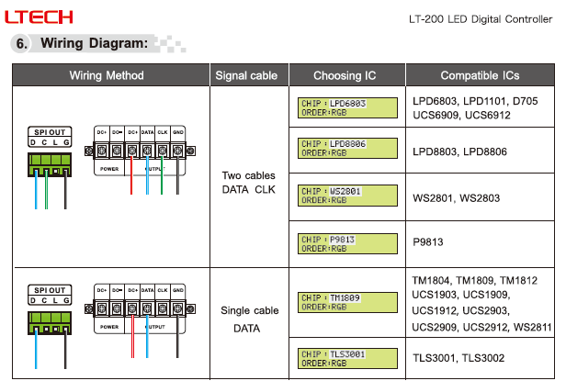The height and width of the screenshot is (392, 566).
Task: Select the CHIP LPD8806 LCD display
Action: 347,148
